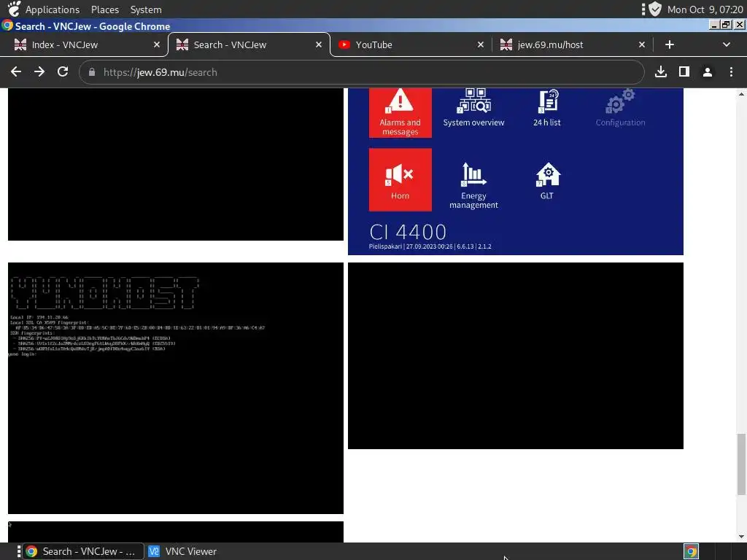Open a new browser tab
Image resolution: width=747 pixels, height=560 pixels.
[x=670, y=44]
